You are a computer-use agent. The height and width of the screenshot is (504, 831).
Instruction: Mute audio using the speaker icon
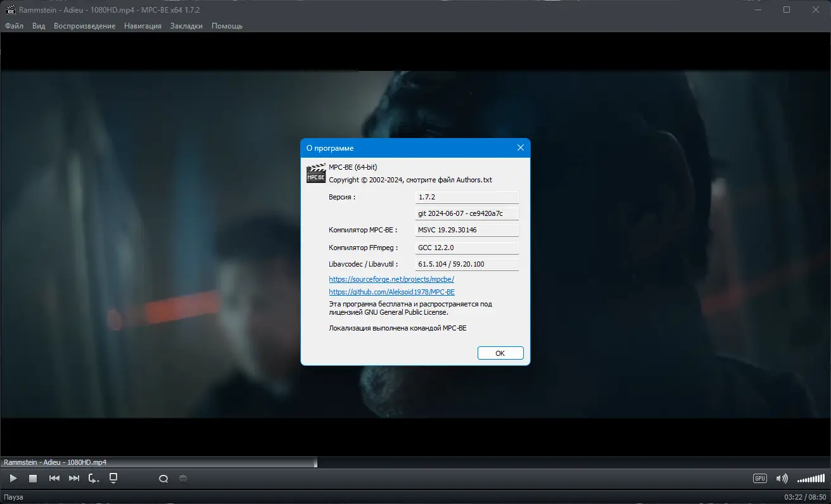pos(782,479)
